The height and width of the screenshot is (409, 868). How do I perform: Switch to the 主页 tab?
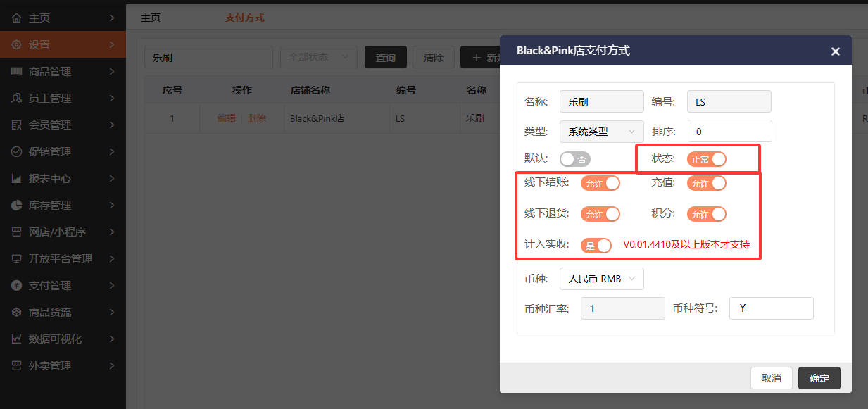pos(151,18)
